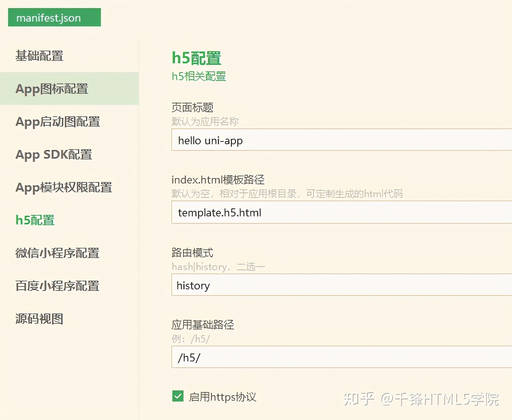Open the App SDK配置 panel
The image size is (512, 420).
[54, 155]
